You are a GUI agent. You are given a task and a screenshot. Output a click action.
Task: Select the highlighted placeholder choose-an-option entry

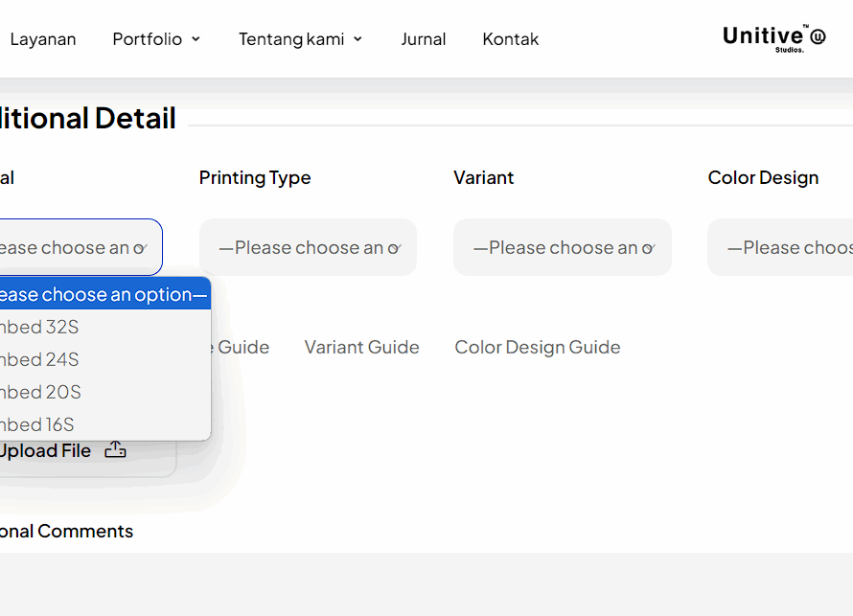pos(101,294)
